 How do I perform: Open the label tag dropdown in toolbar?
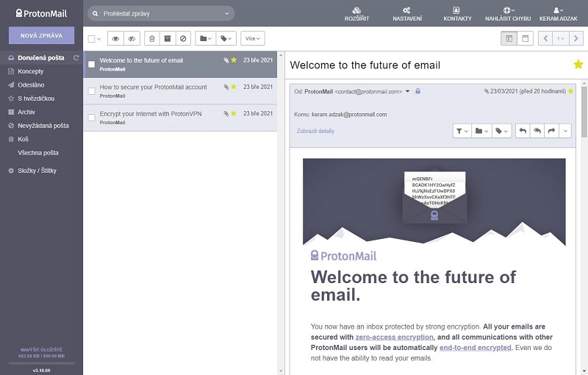click(226, 38)
